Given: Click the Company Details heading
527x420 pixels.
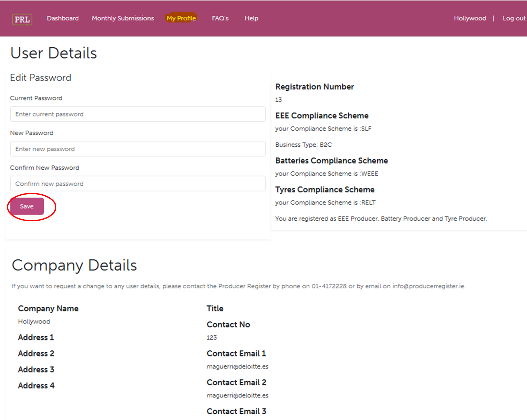Looking at the screenshot, I should (x=74, y=265).
